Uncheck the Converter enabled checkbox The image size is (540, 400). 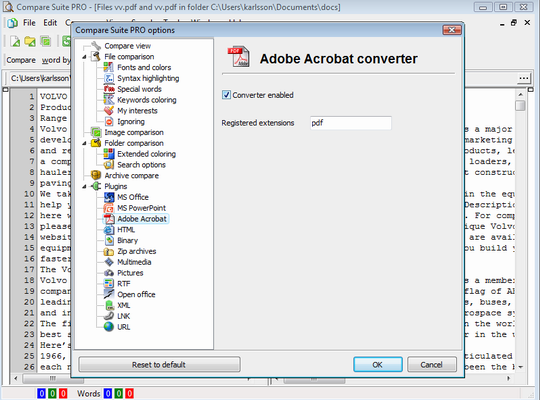226,95
